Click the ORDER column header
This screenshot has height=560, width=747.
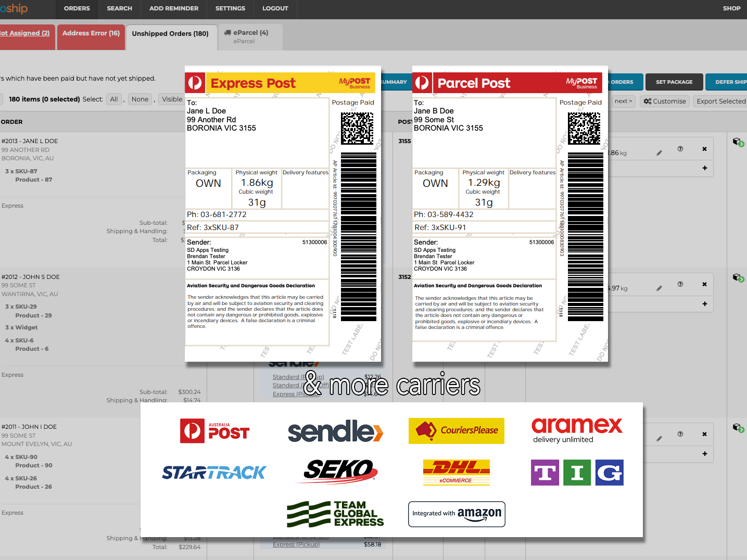(x=11, y=122)
